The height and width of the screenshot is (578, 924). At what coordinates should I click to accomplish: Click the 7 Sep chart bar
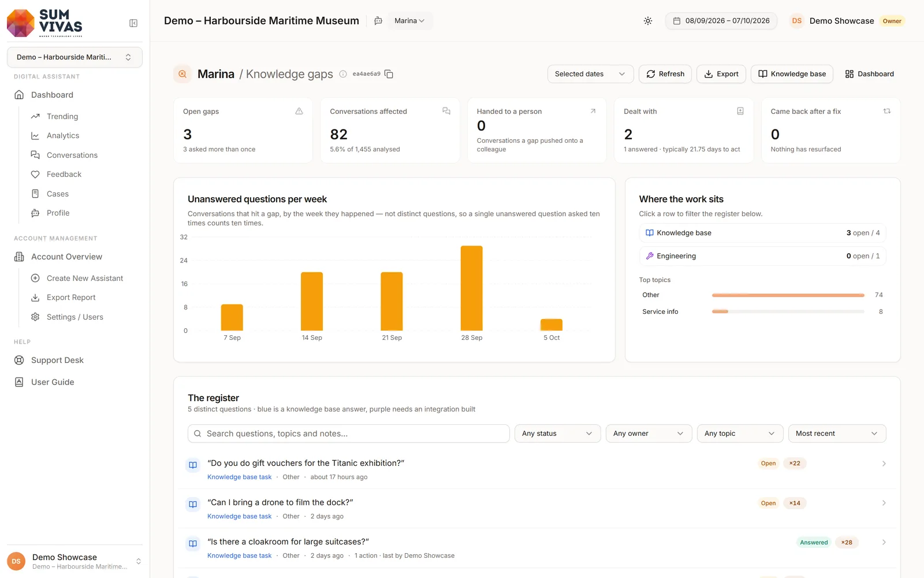[x=232, y=317]
